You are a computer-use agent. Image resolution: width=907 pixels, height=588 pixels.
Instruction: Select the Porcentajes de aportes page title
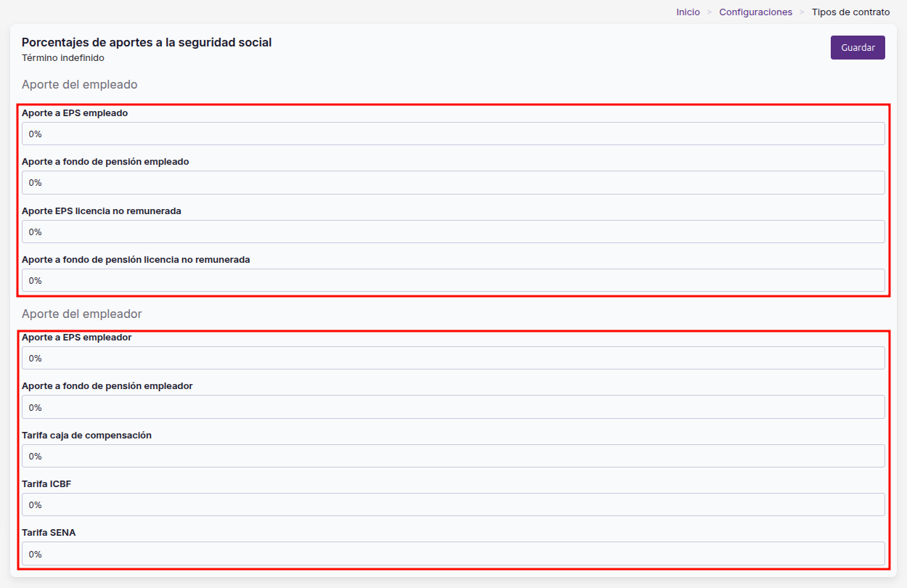point(147,42)
